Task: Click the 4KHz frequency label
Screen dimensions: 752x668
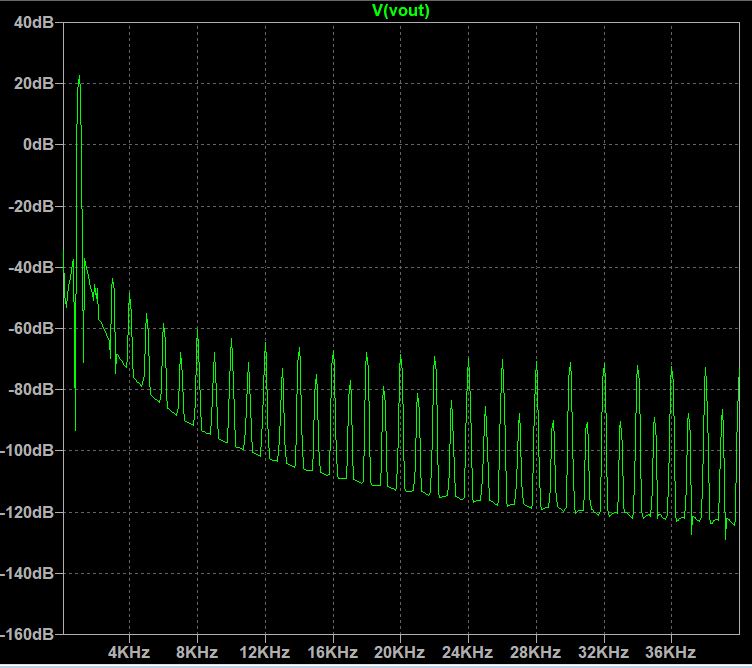Action: [129, 652]
